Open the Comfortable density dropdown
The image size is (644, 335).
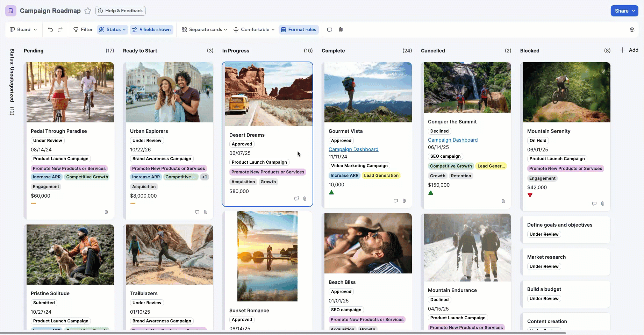point(253,29)
